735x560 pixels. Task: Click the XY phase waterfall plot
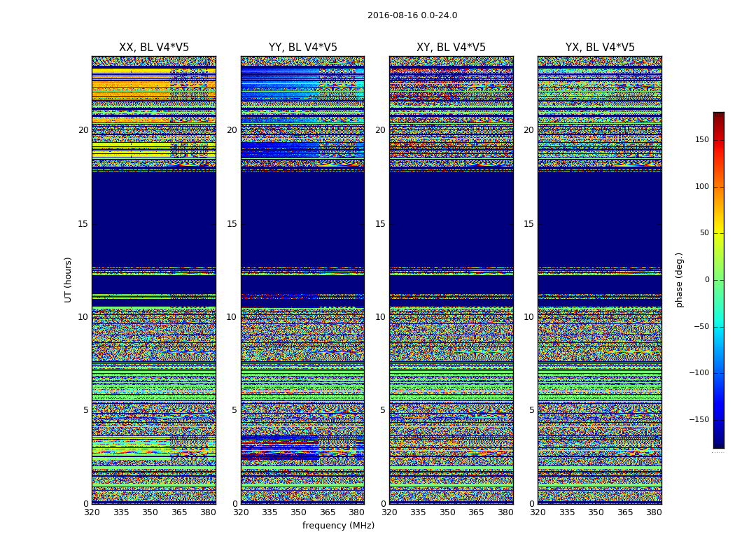(x=451, y=280)
